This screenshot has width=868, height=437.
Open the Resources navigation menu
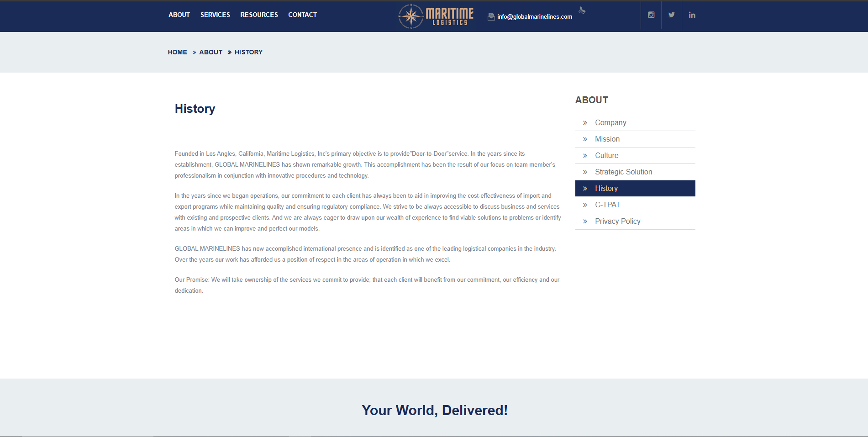(x=259, y=15)
